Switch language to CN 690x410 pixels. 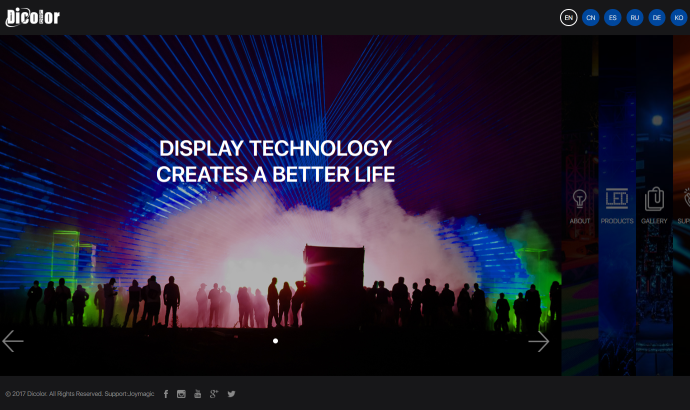591,18
